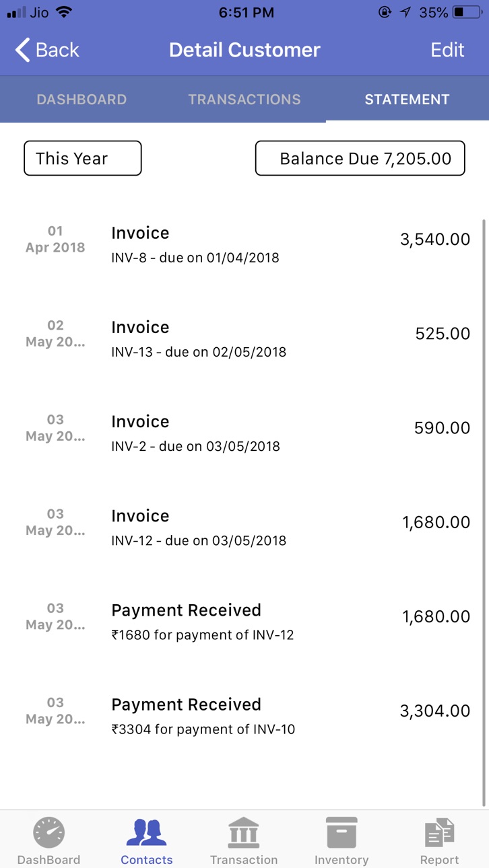Open the Transaction bank icon
Screen dimensions: 489x868
click(244, 832)
